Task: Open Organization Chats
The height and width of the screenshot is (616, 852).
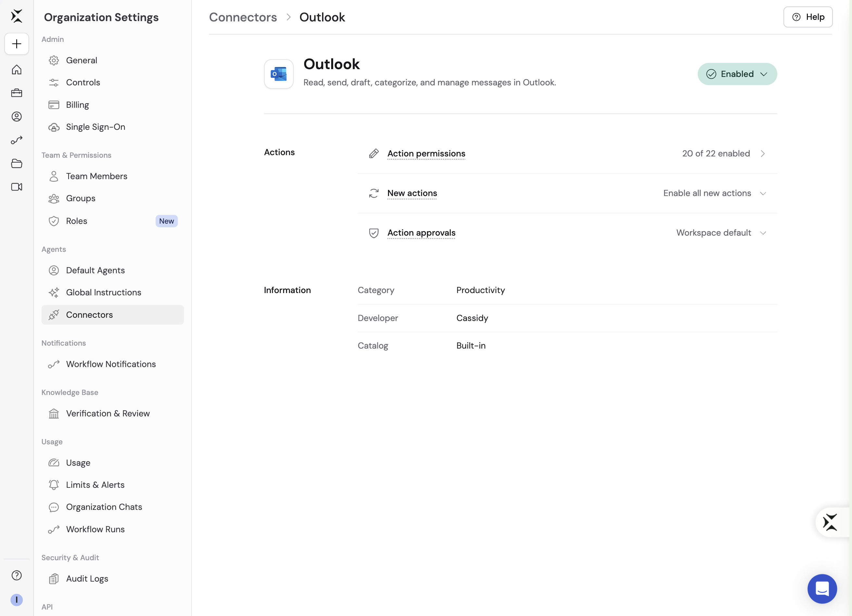Action: click(x=113, y=507)
